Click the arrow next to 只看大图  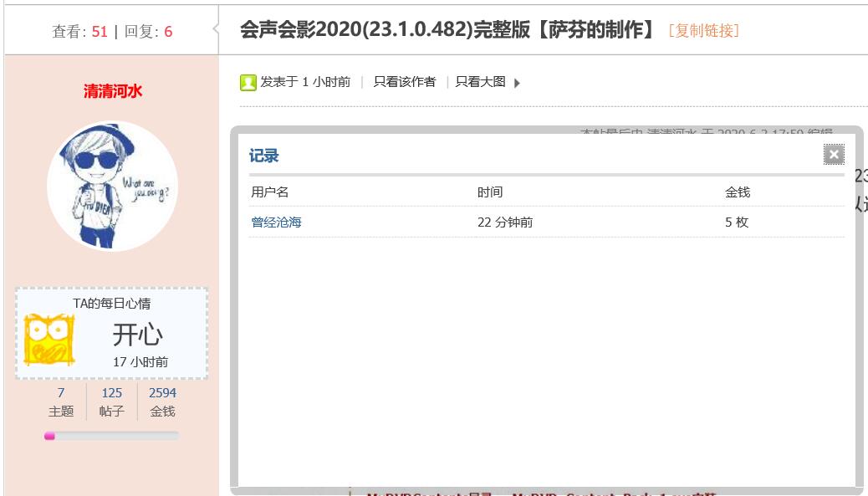pos(517,83)
